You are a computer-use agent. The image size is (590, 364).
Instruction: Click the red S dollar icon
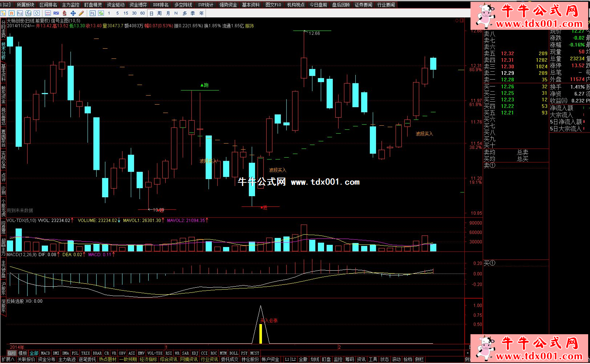pyautogui.click(x=65, y=13)
